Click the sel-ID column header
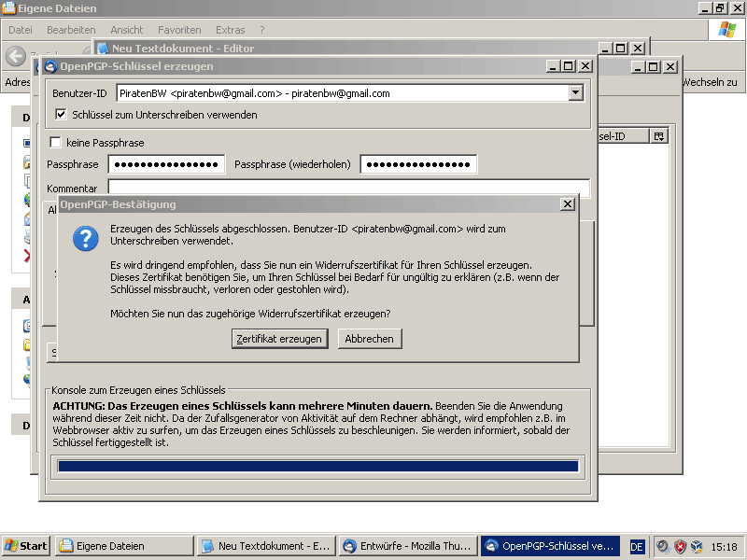747x560 pixels. tap(623, 136)
